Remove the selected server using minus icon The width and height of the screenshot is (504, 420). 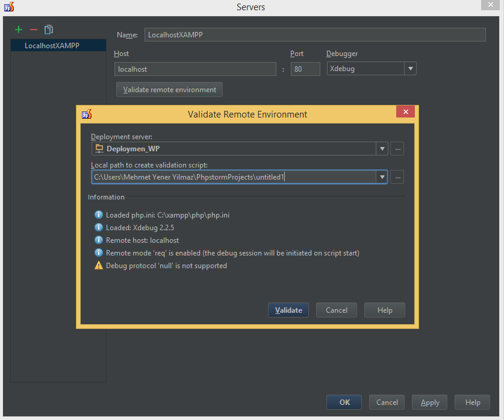[x=33, y=30]
